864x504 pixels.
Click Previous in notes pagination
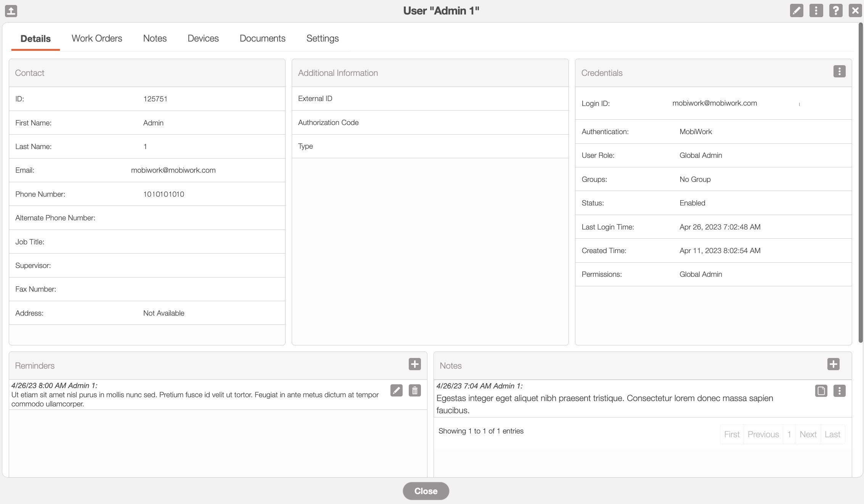click(x=763, y=434)
